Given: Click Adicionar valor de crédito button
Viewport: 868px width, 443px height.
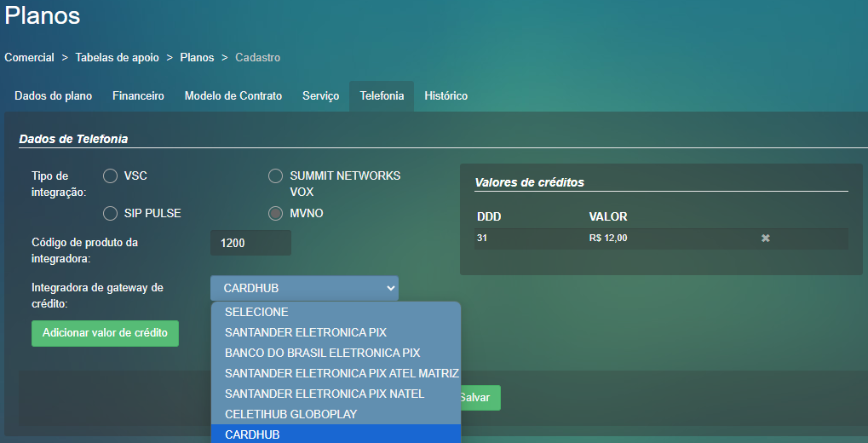Looking at the screenshot, I should (105, 333).
